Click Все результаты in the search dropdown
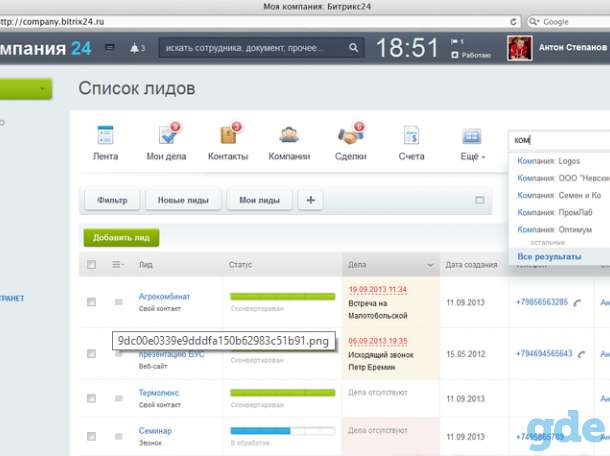 (x=549, y=257)
